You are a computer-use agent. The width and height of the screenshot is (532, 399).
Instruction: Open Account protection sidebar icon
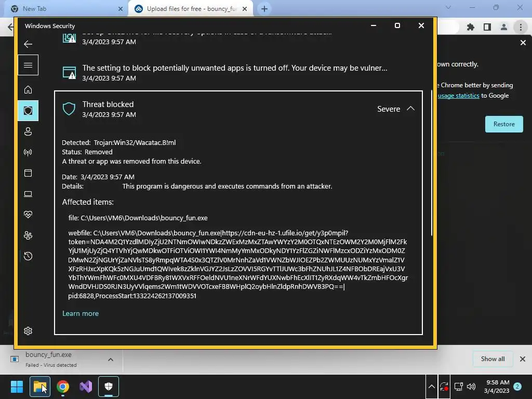tap(28, 131)
